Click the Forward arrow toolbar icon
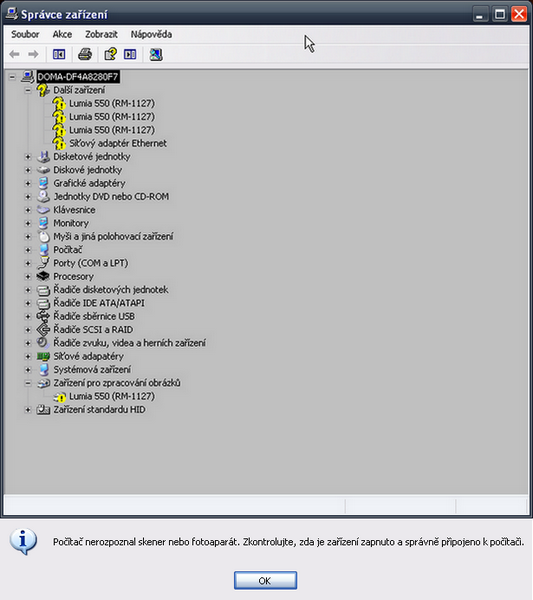This screenshot has width=533, height=600. [x=33, y=54]
